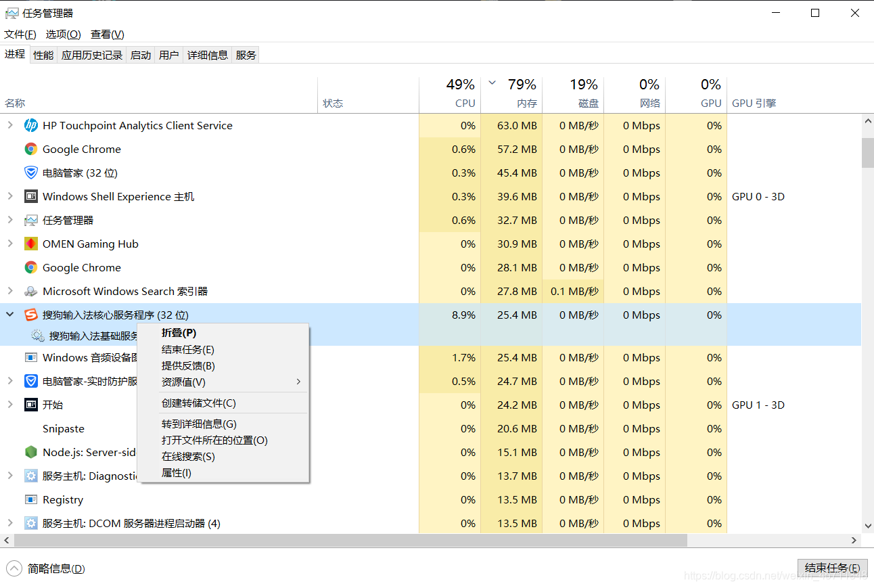
Task: Click the Windows 音频设备 process icon
Action: (30, 357)
